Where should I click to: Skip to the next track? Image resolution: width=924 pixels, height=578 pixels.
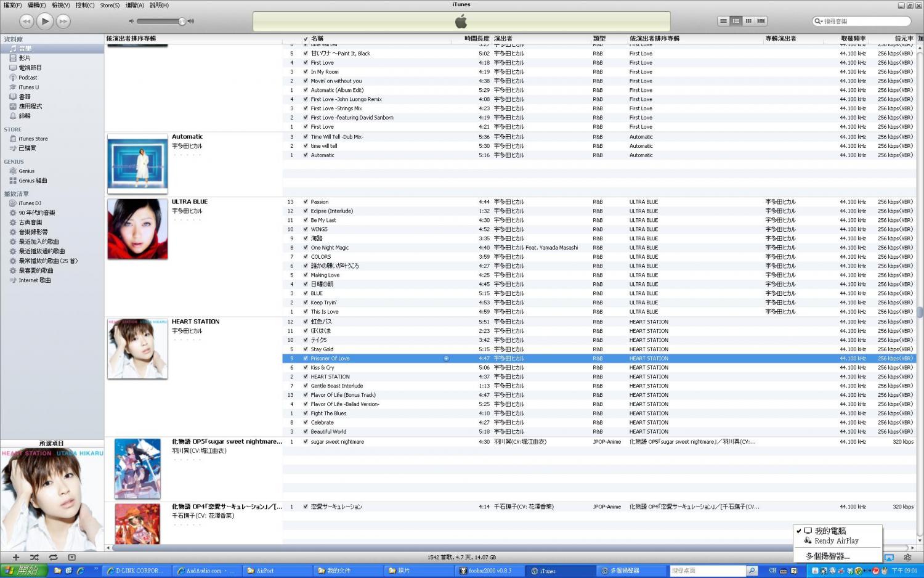63,21
